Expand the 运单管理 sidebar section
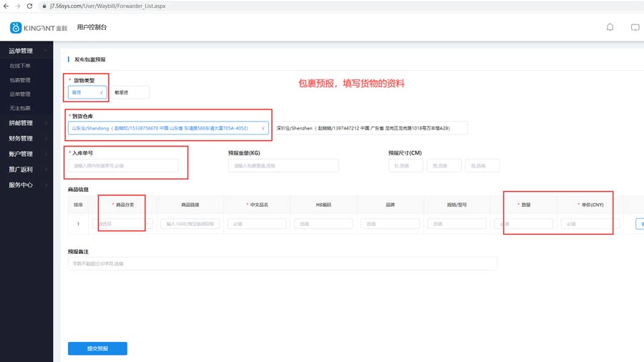 click(x=26, y=51)
